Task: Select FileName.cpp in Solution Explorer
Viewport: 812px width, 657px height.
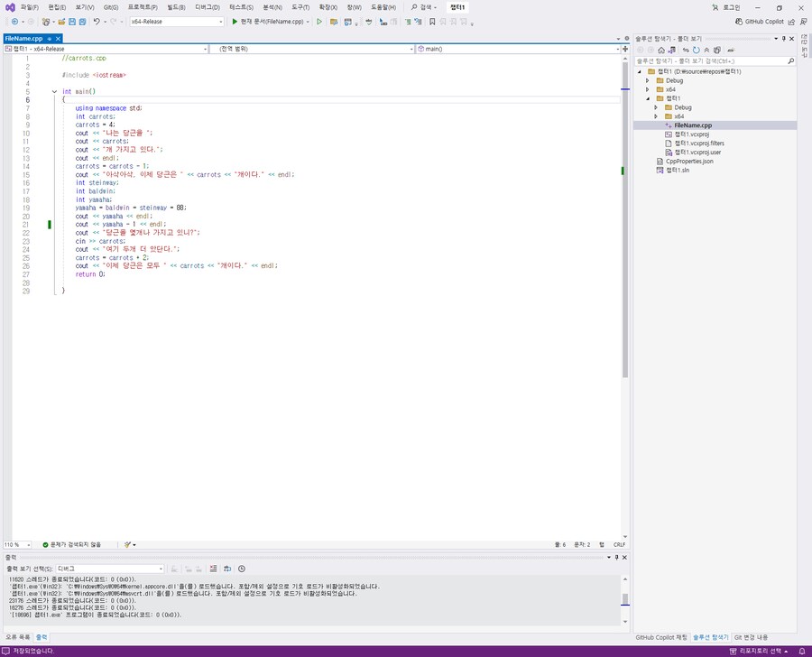Action: pyautogui.click(x=693, y=125)
